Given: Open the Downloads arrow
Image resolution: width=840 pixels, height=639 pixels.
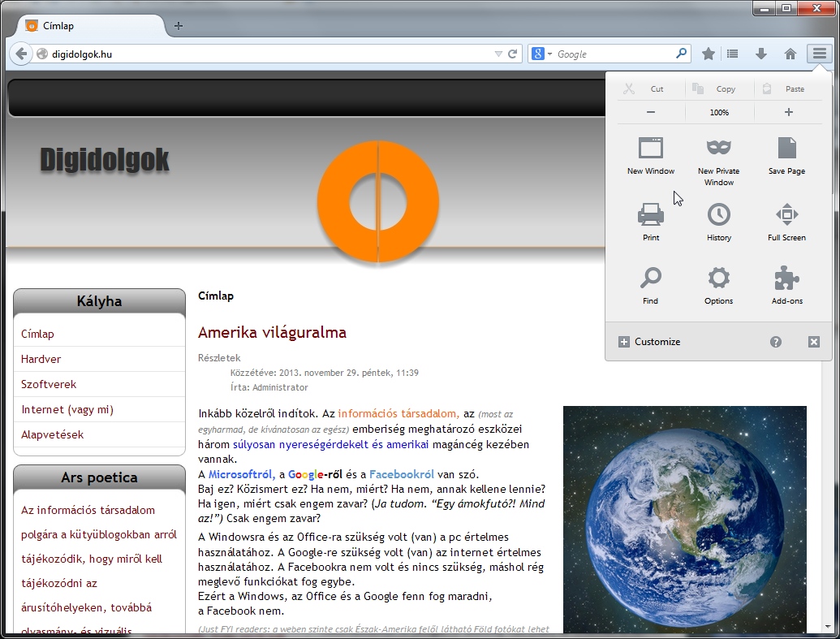Looking at the screenshot, I should 761,54.
